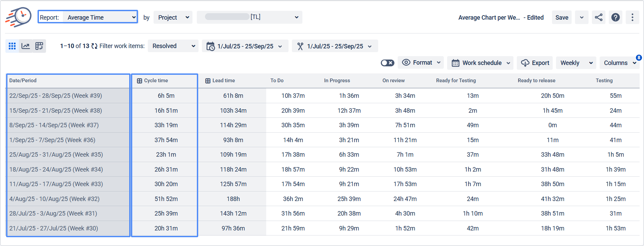644x246 pixels.
Task: Open the calendar date range picker
Action: pyautogui.click(x=245, y=46)
